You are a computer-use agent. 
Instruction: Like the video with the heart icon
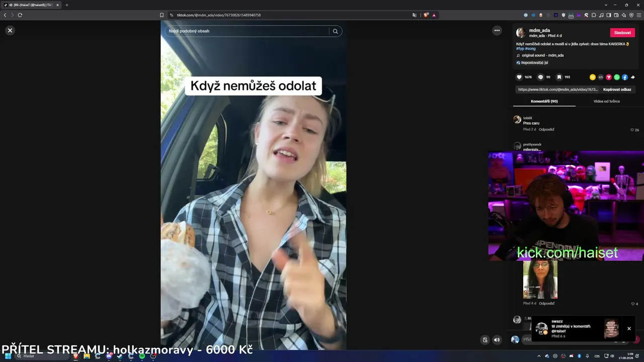point(519,77)
